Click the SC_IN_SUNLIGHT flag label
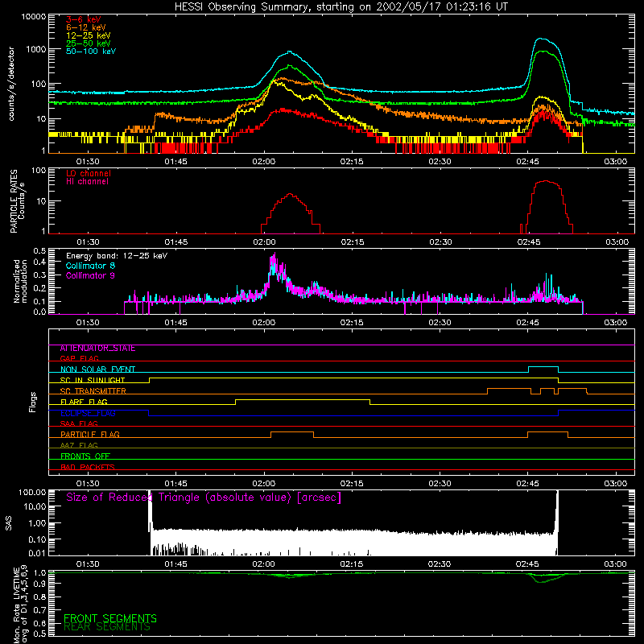Screen dimensions: 644x644 [93, 380]
